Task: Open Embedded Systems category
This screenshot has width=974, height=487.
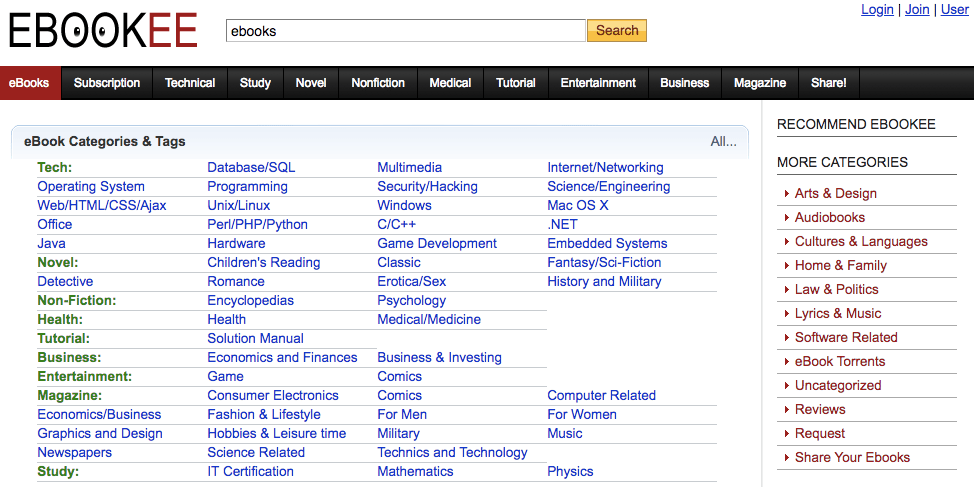Action: 607,244
